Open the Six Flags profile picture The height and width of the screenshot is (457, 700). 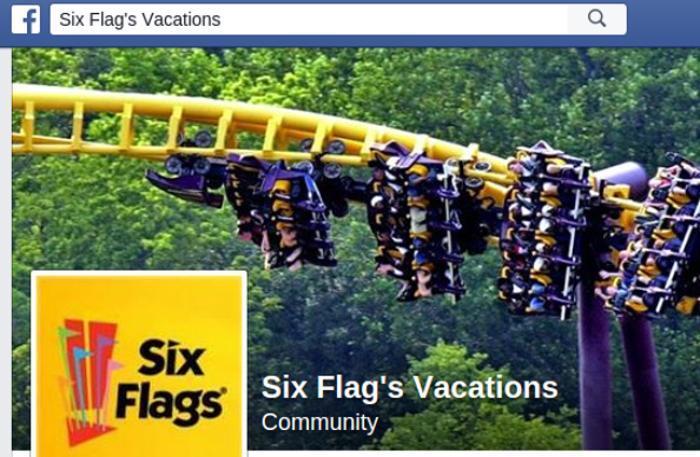tap(139, 364)
